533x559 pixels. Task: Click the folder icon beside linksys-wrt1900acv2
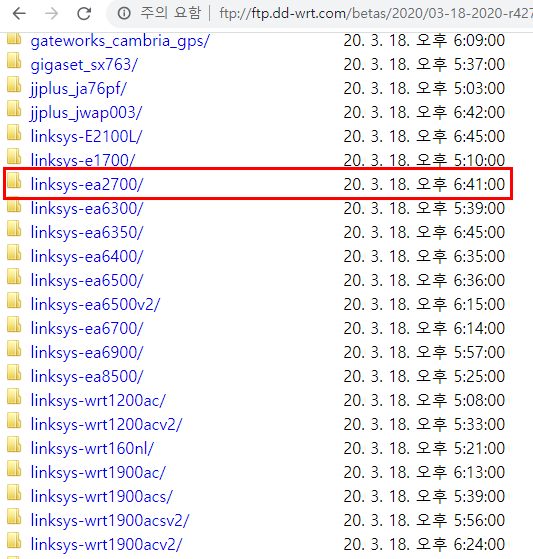(14, 540)
